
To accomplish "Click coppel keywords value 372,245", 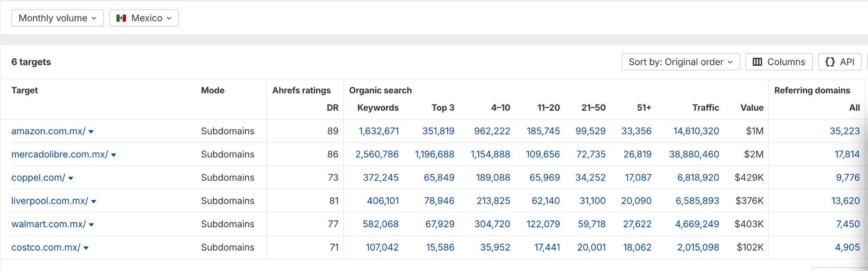I will click(381, 178).
